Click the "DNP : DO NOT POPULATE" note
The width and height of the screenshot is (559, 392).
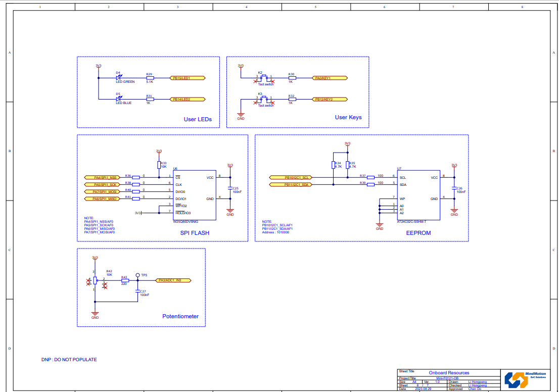point(69,360)
